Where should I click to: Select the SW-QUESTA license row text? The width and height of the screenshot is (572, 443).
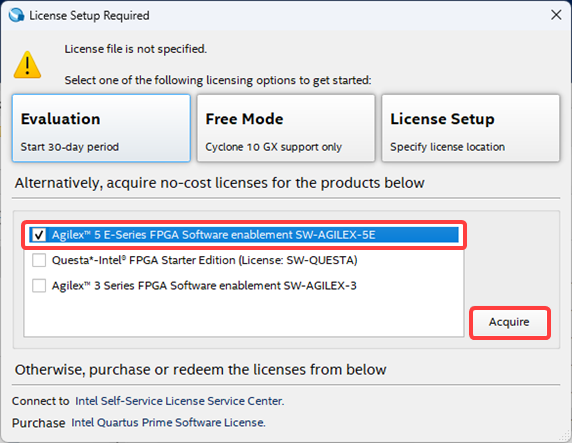tap(204, 260)
